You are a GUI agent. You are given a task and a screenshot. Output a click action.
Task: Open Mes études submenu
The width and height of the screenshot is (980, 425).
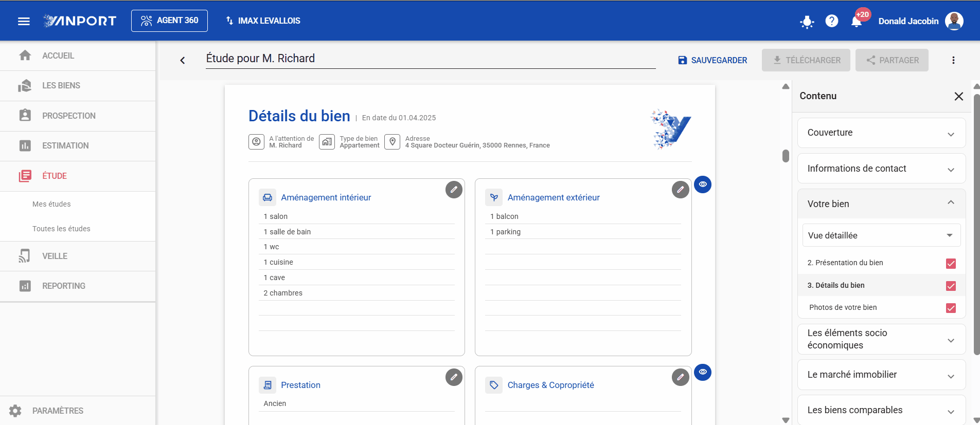[x=51, y=204]
